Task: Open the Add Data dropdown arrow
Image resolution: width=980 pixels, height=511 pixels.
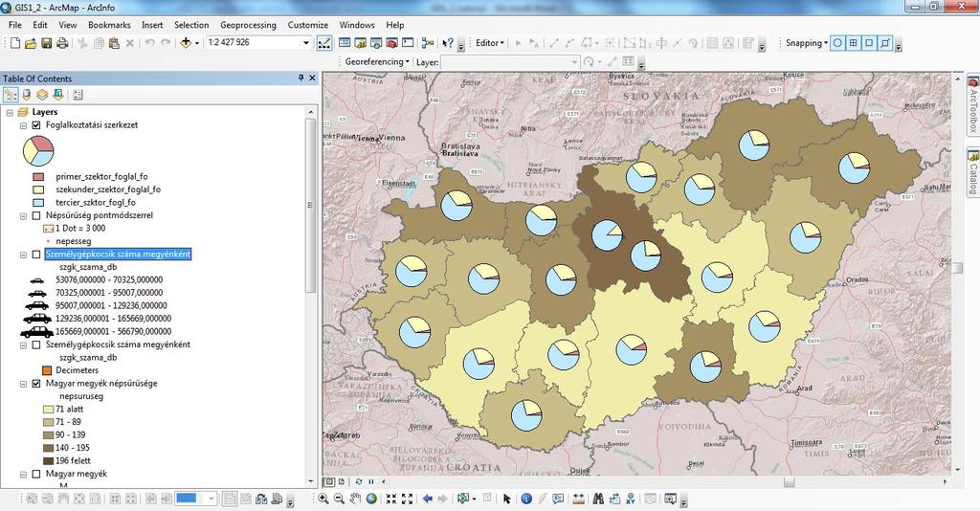Action: (197, 43)
